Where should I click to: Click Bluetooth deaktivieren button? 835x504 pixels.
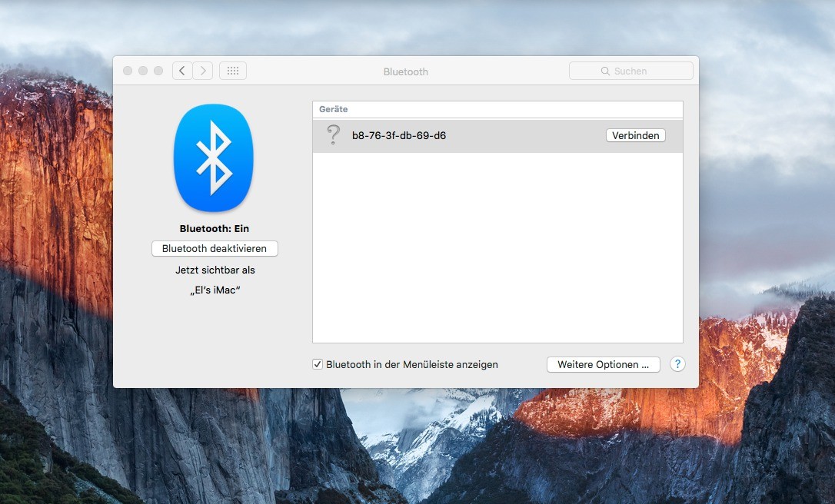[215, 248]
